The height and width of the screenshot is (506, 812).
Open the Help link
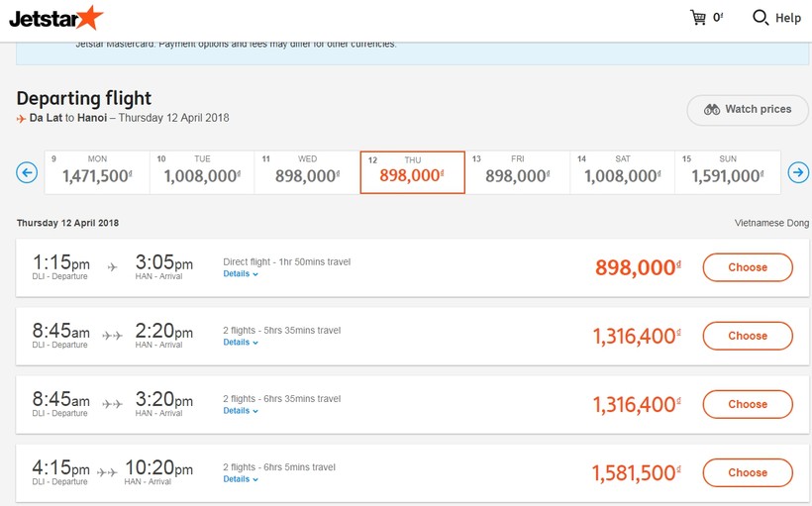point(787,18)
